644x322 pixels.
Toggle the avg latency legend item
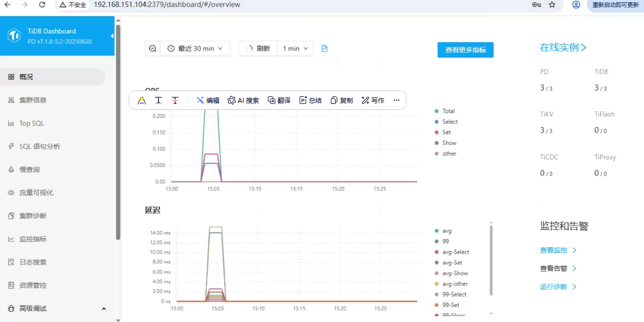[x=443, y=231]
